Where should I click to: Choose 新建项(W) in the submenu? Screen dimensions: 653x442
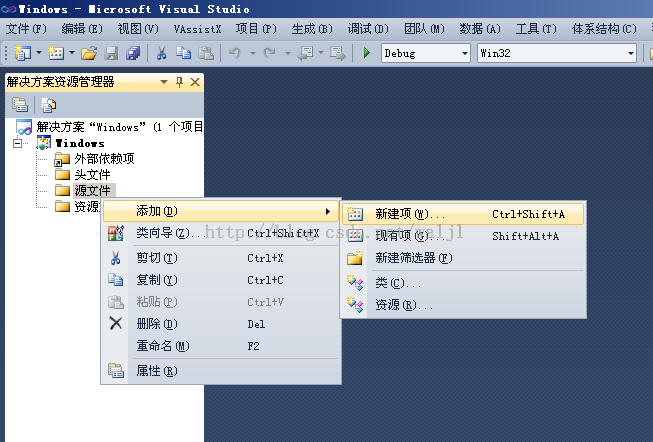[x=463, y=214]
